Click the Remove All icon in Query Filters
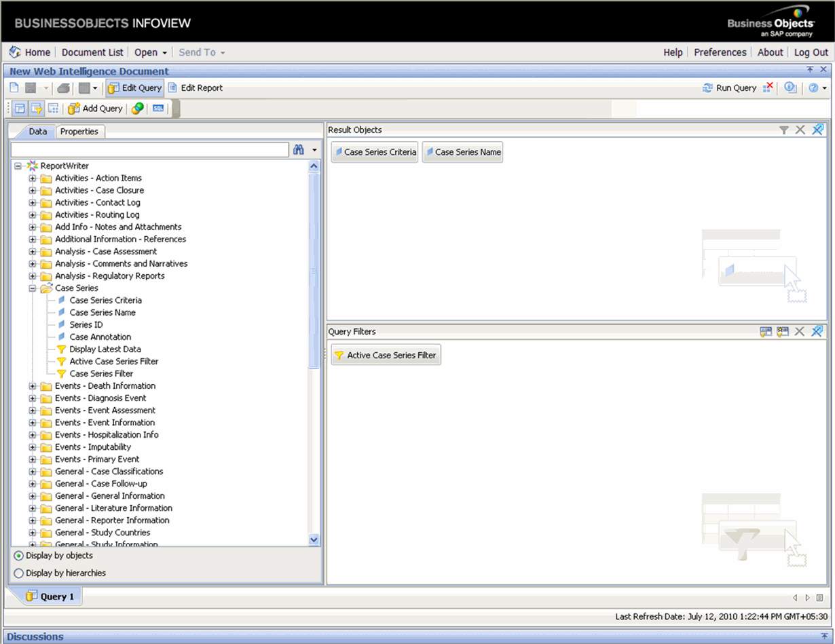Viewport: 835px width, 644px height. click(817, 332)
